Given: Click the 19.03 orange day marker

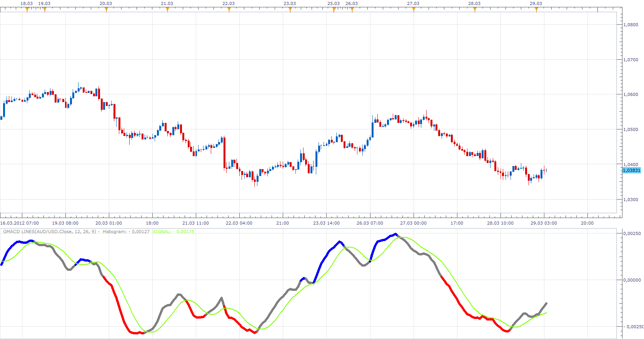Looking at the screenshot, I should click(x=45, y=10).
